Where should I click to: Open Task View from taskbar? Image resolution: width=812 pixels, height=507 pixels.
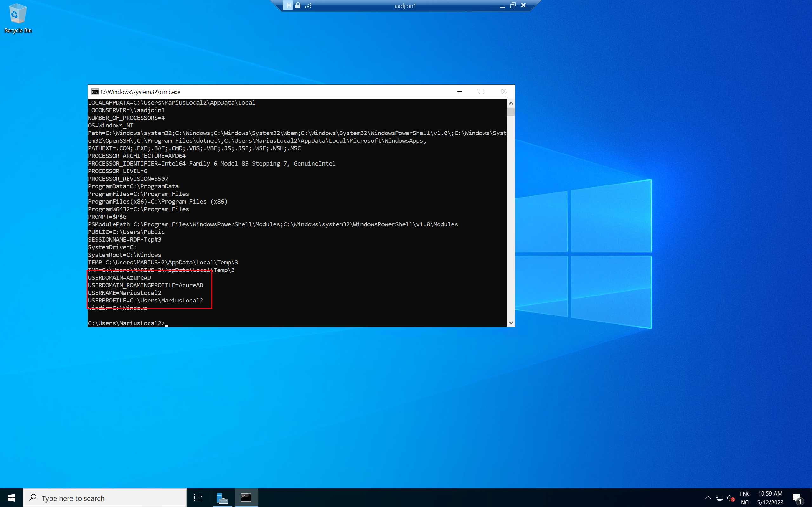[x=198, y=498]
